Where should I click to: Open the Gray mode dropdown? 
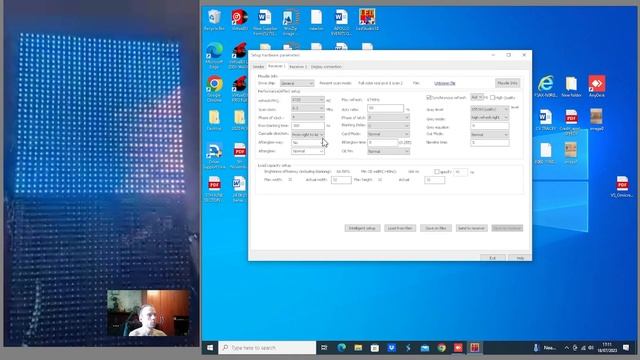490,118
